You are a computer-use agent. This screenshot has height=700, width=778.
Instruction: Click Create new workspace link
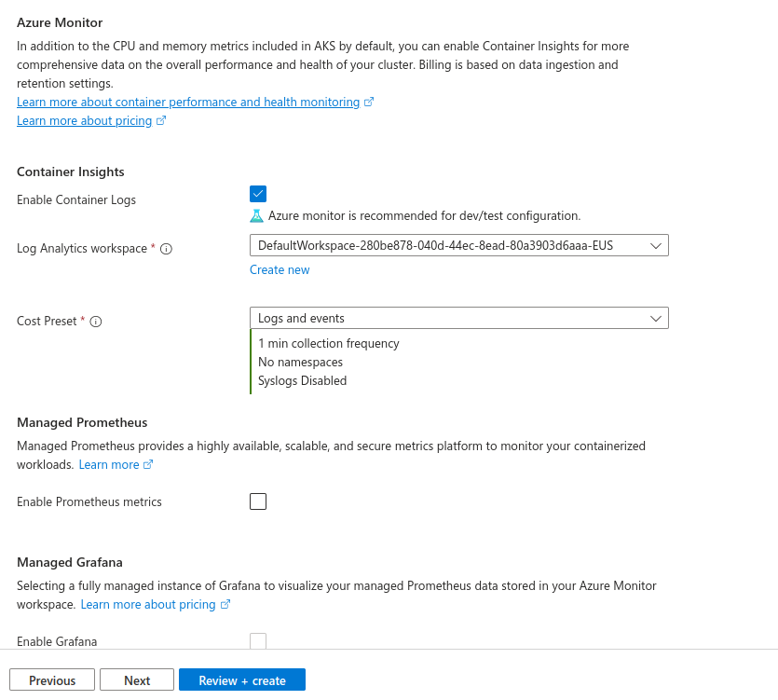[x=280, y=270]
